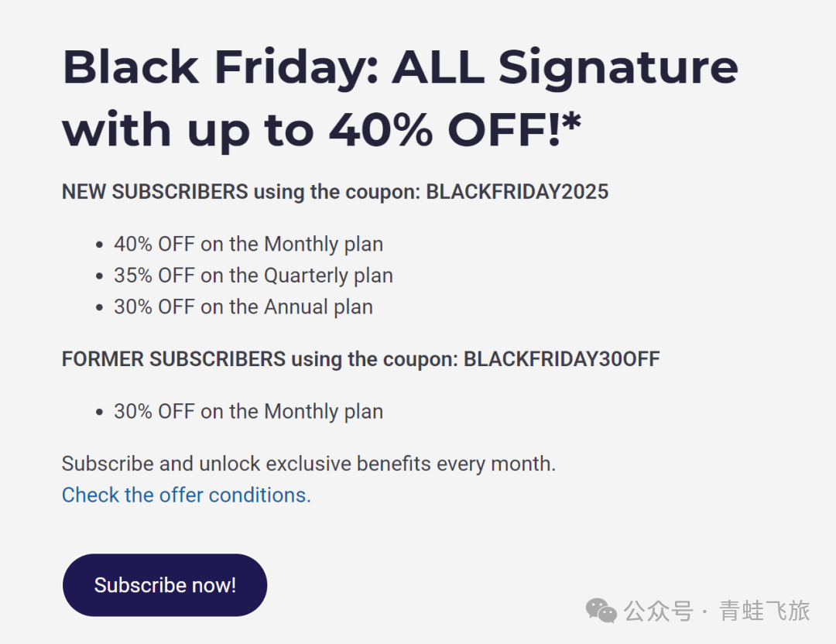Click the 30% OFF Annual plan bullet
Viewport: 836px width, 644px height.
pos(243,307)
